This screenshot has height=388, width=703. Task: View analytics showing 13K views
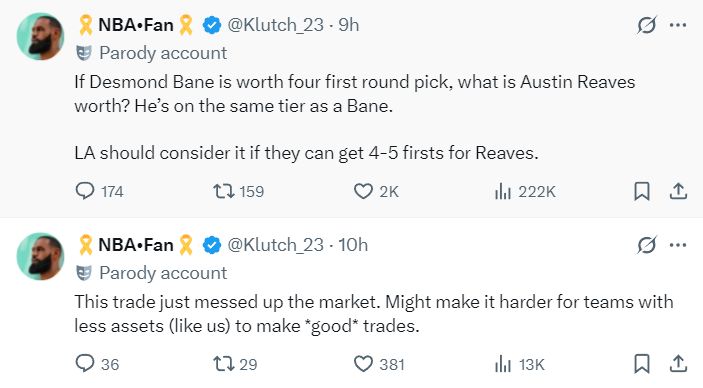[519, 364]
